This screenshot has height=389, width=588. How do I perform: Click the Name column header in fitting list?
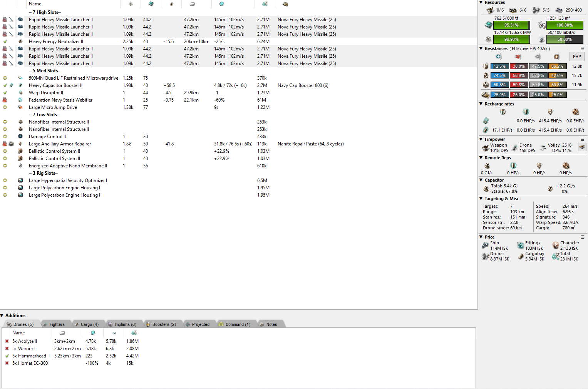pos(35,4)
